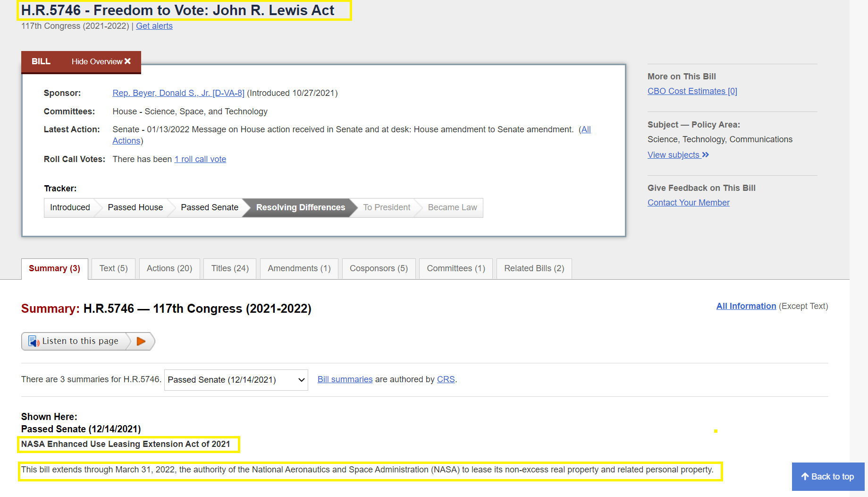This screenshot has width=868, height=497.
Task: Open the Cosponsors (5) tab
Action: coord(379,268)
